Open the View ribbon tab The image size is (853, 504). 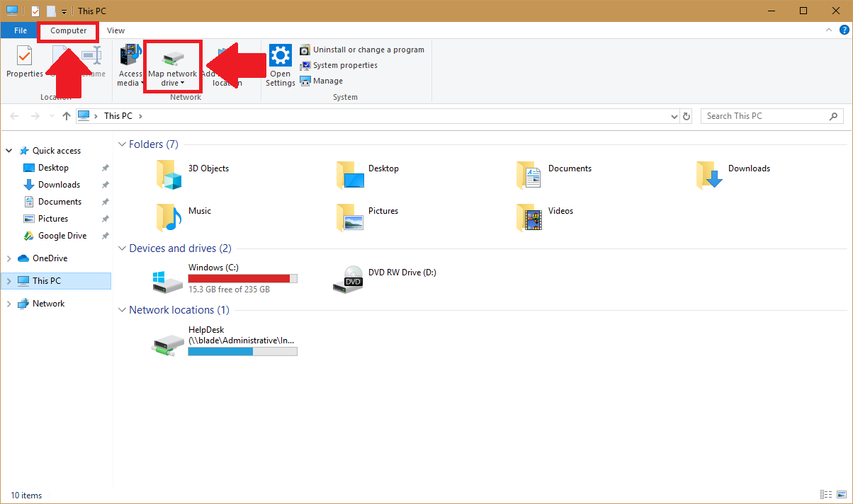[115, 30]
